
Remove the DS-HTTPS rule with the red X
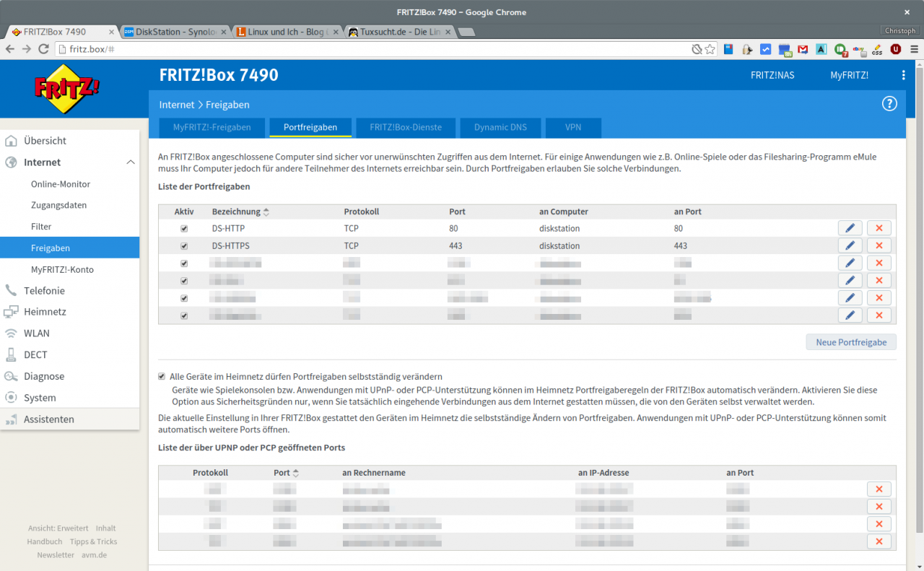879,245
